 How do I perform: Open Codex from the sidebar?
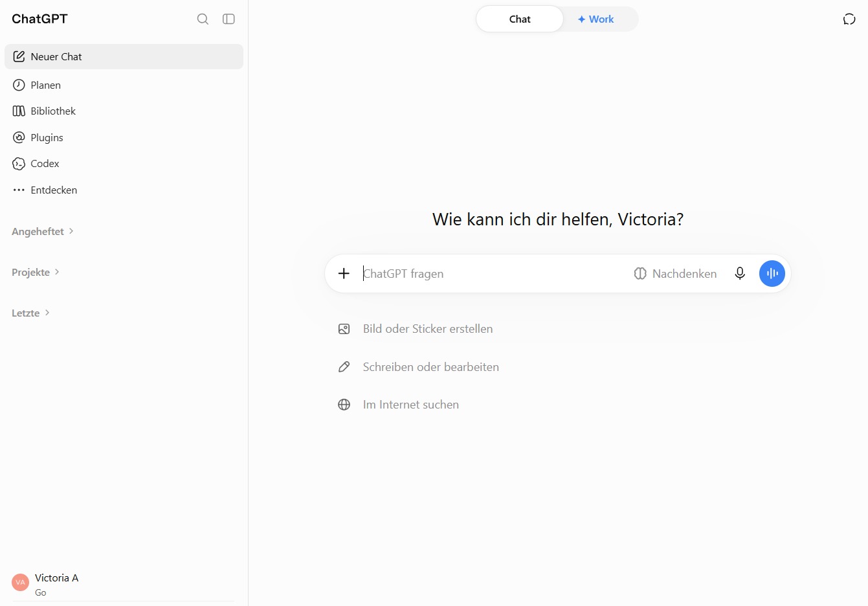(x=124, y=164)
